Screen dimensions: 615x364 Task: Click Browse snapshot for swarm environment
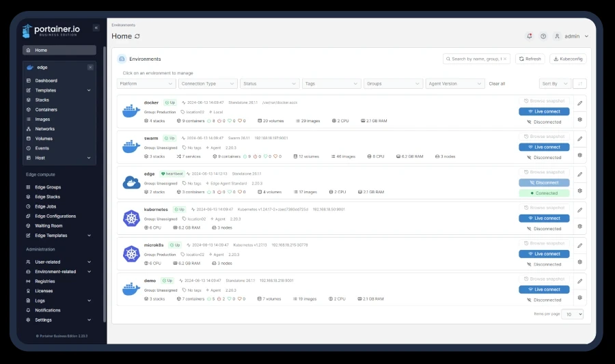pos(544,137)
